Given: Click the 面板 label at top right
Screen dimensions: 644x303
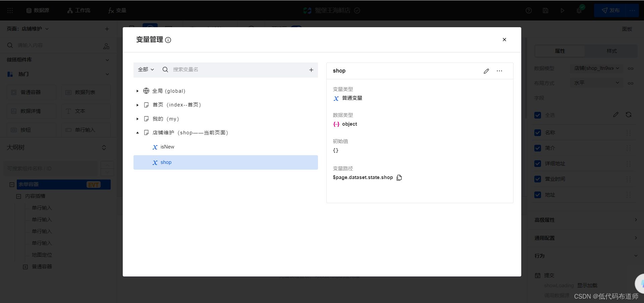Looking at the screenshot, I should (627, 29).
